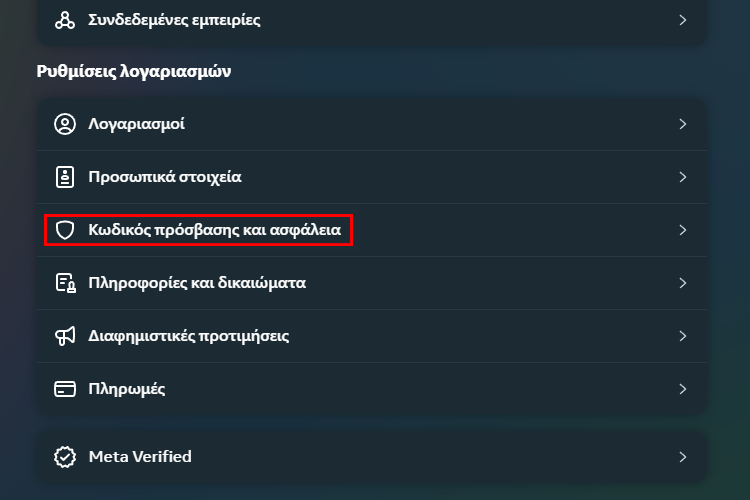Open the Meta Verified text link
Screen dimensions: 750x500
140,457
